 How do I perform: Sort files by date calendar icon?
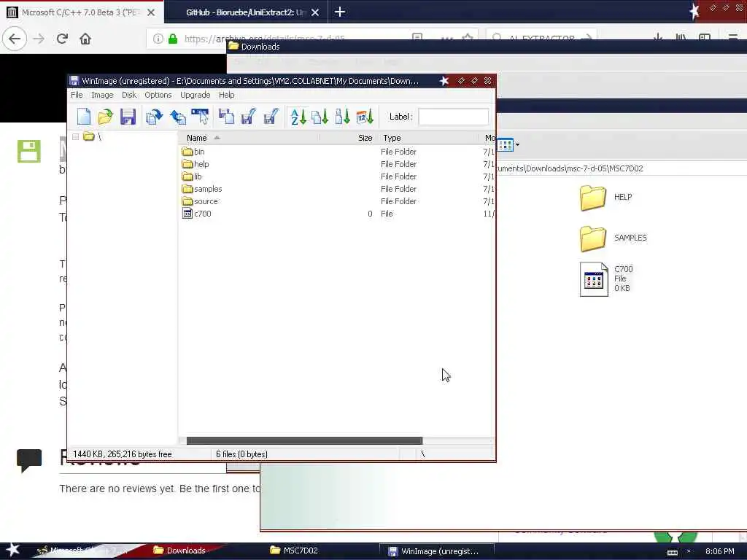pyautogui.click(x=365, y=116)
